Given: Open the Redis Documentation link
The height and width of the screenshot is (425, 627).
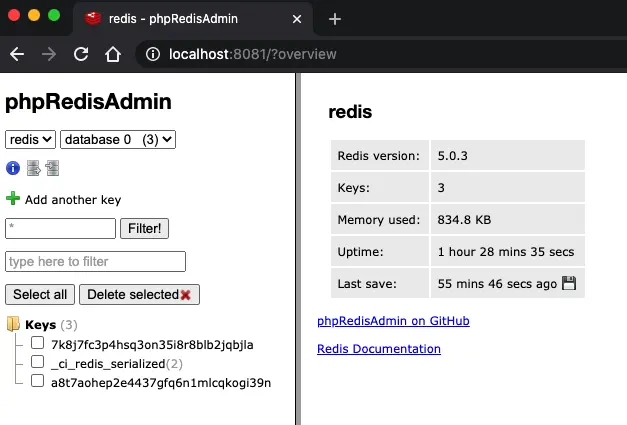Looking at the screenshot, I should (379, 349).
